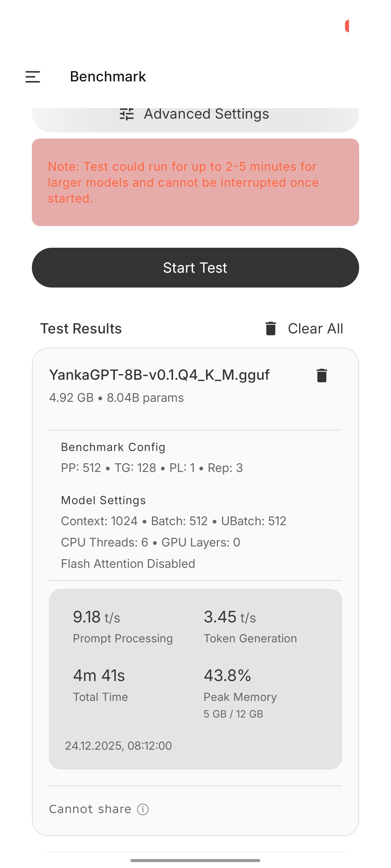Click the Test Results heading

click(x=81, y=328)
